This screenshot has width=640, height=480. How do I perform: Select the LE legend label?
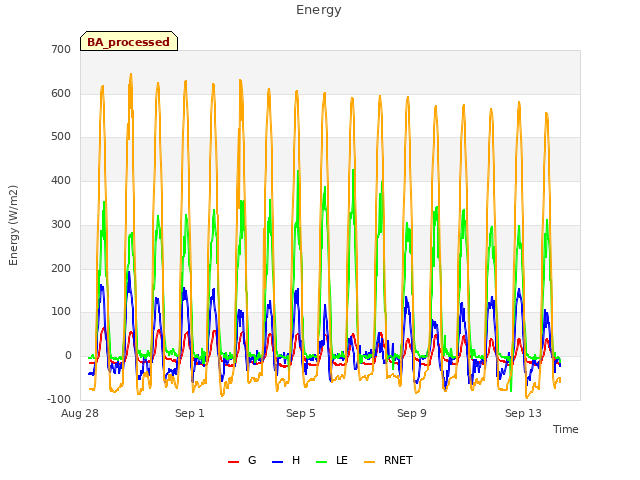click(x=342, y=460)
